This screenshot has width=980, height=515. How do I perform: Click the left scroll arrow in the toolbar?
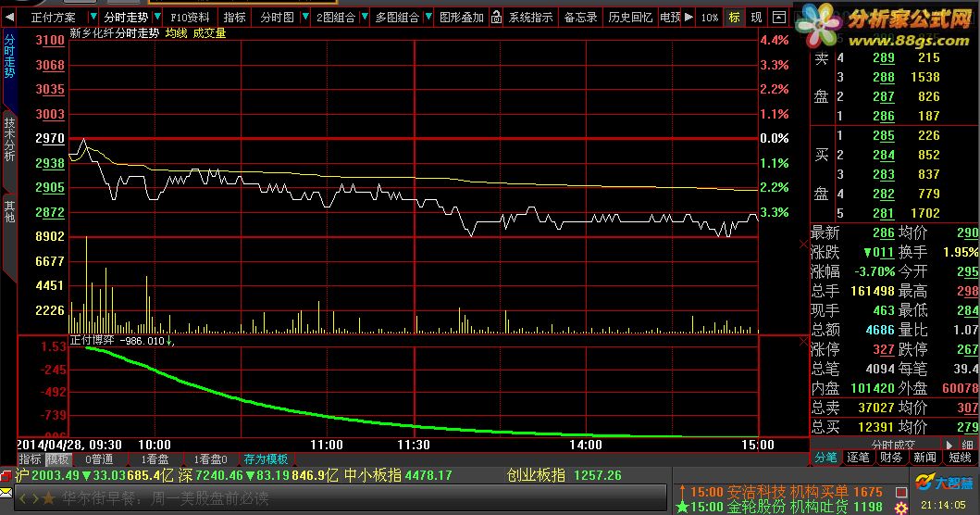(x=8, y=17)
